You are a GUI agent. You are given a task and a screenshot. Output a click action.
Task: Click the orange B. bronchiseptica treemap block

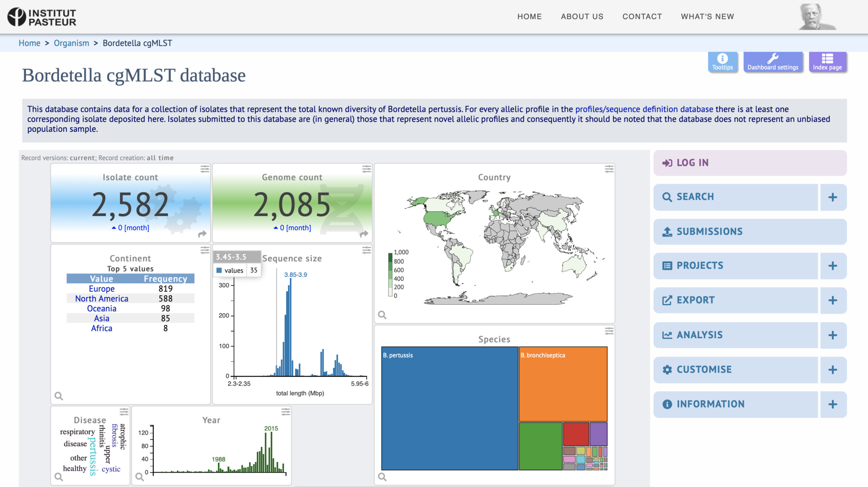click(x=563, y=384)
